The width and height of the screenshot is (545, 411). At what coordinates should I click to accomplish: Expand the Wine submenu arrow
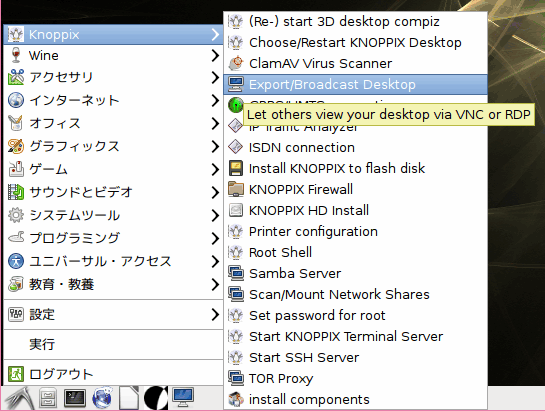point(215,55)
